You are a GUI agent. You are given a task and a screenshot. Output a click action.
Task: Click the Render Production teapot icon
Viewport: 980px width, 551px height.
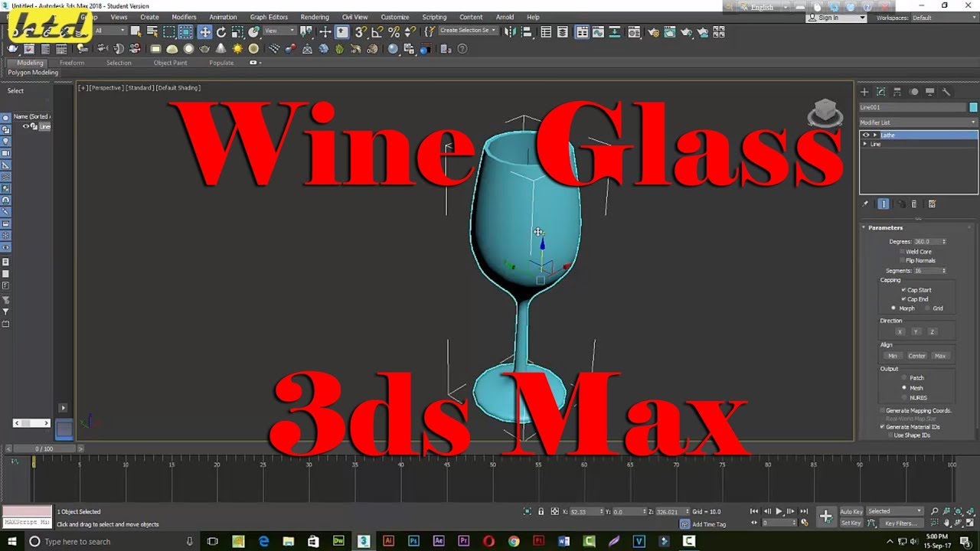(686, 31)
